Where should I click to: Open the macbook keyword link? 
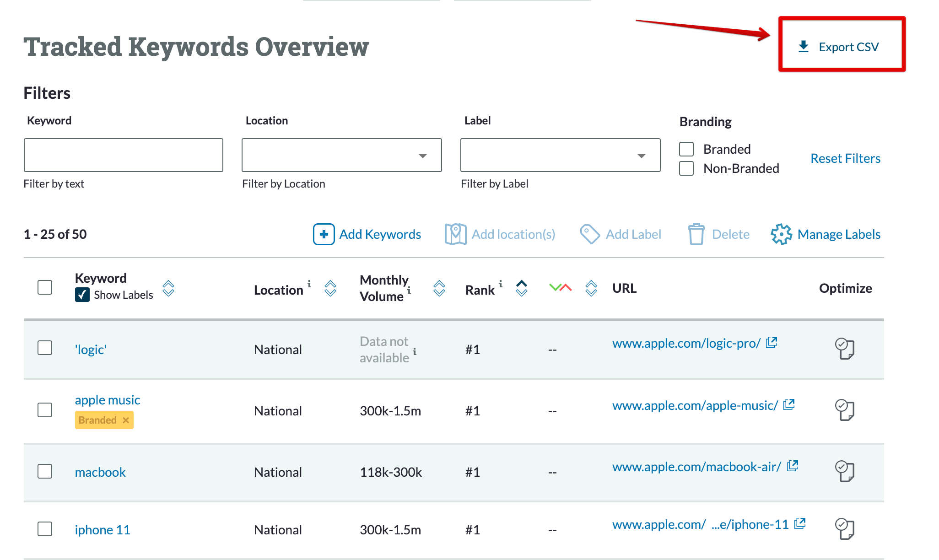click(100, 472)
